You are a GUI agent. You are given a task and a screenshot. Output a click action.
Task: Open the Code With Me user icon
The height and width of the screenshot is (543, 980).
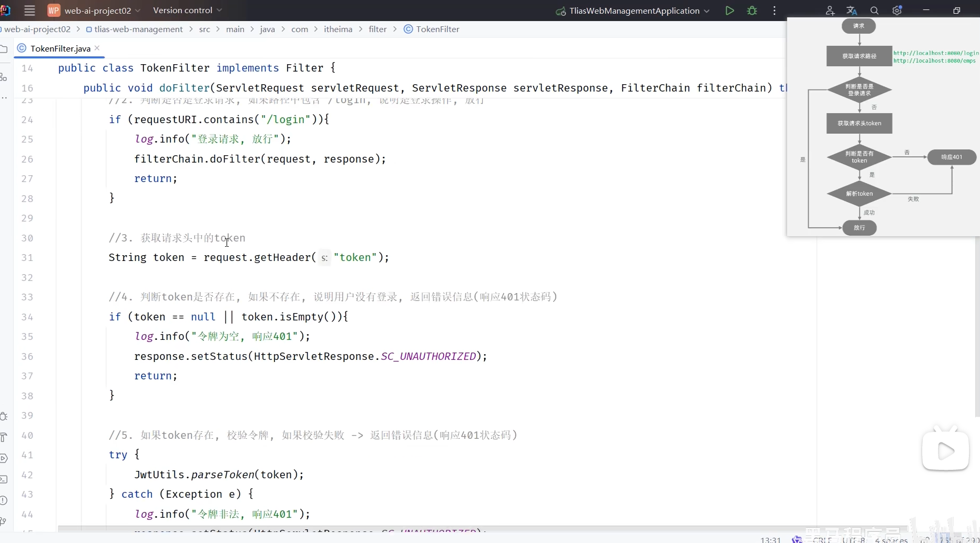[x=830, y=11]
